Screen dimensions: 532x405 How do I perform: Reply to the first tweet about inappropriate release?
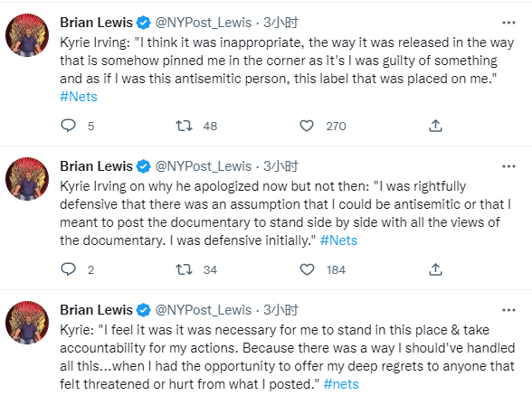(x=68, y=126)
